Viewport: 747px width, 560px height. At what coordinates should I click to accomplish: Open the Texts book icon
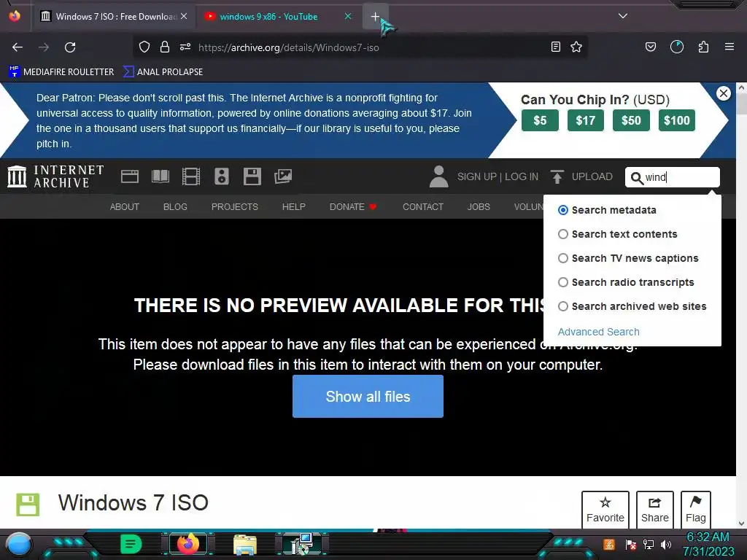(x=160, y=176)
